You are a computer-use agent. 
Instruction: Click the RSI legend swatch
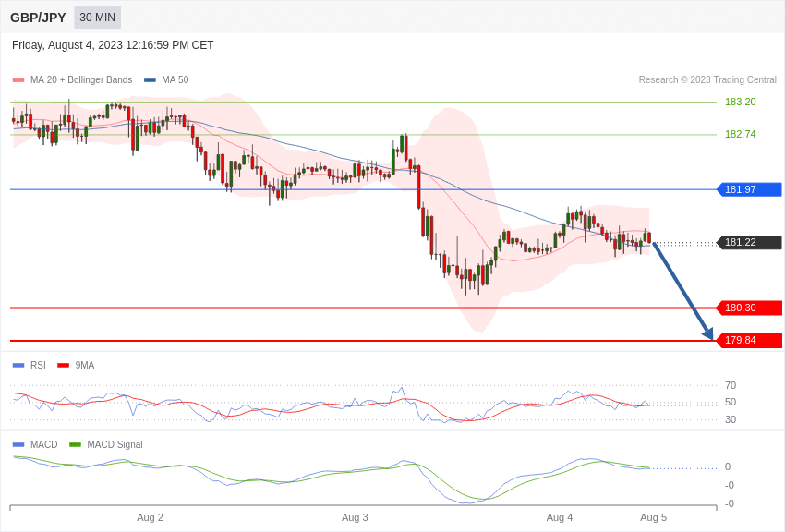point(18,366)
